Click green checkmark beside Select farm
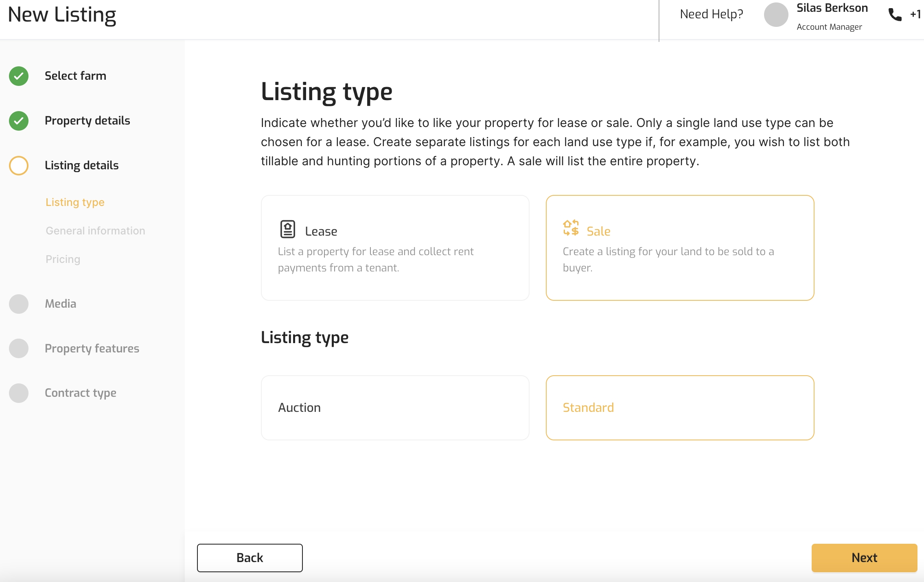 (19, 76)
